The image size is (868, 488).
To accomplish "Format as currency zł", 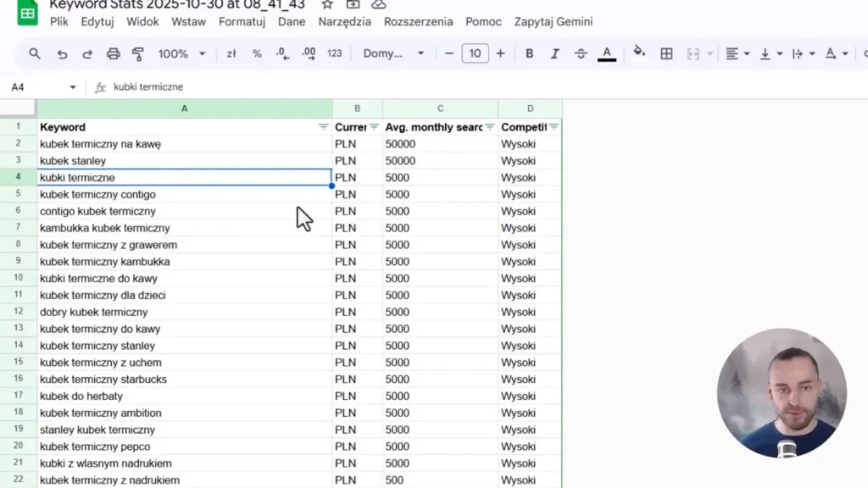I will coord(231,53).
